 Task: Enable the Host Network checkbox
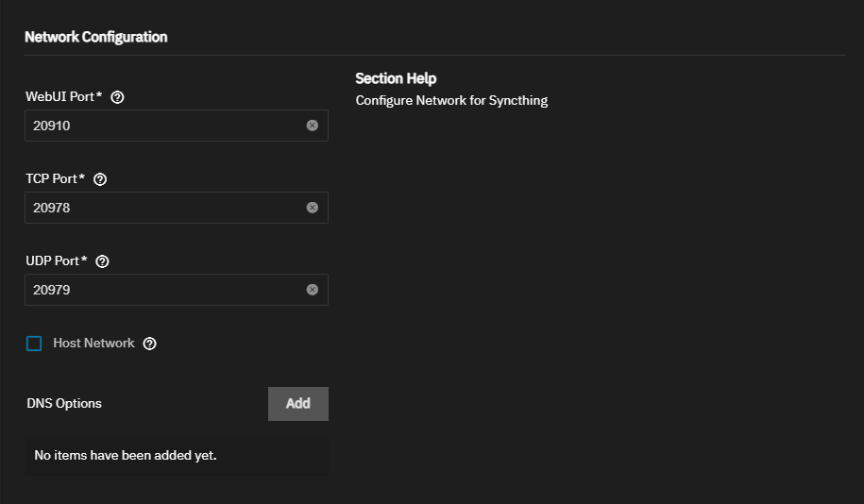(34, 344)
